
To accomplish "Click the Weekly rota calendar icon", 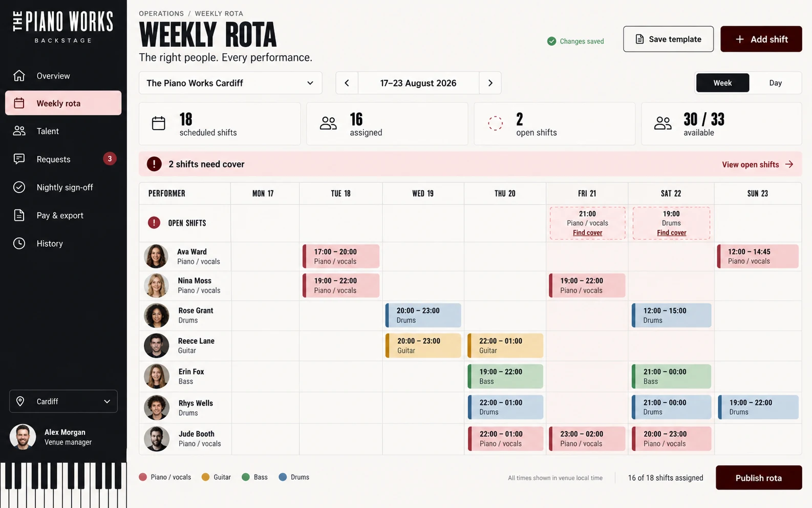I will tap(19, 103).
